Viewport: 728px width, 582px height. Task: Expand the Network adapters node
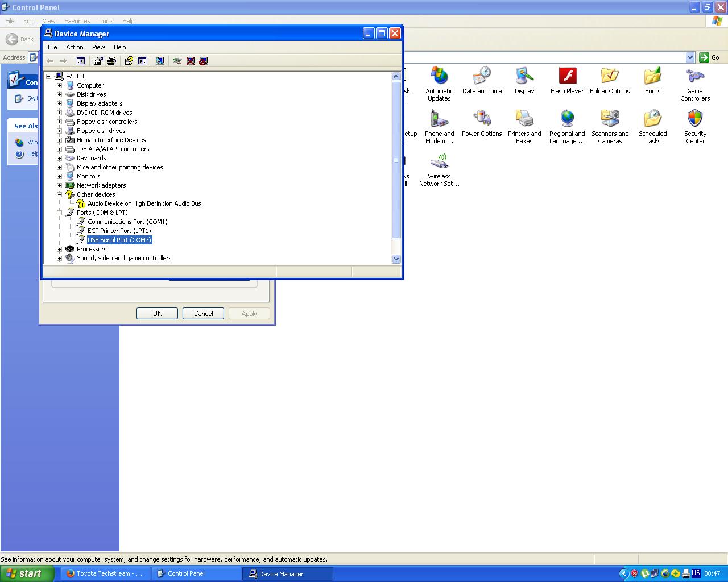pyautogui.click(x=59, y=185)
